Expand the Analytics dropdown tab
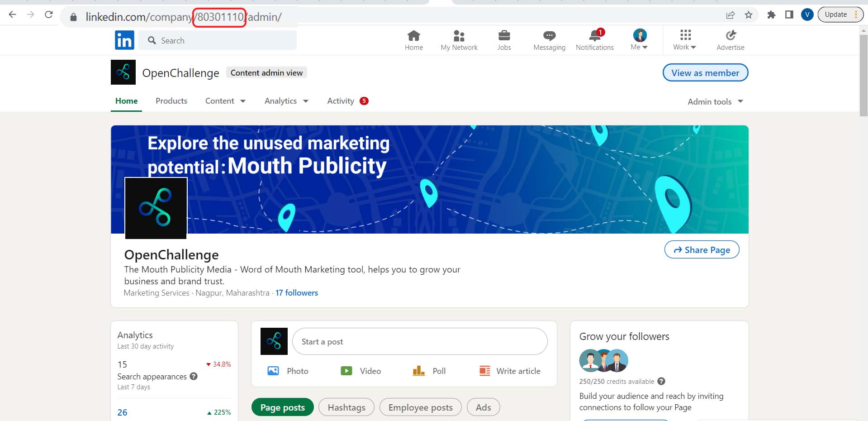 [286, 100]
